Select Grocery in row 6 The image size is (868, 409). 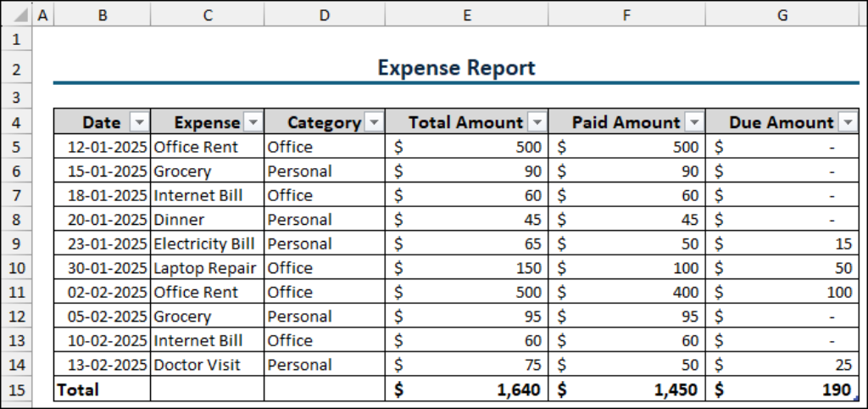208,171
